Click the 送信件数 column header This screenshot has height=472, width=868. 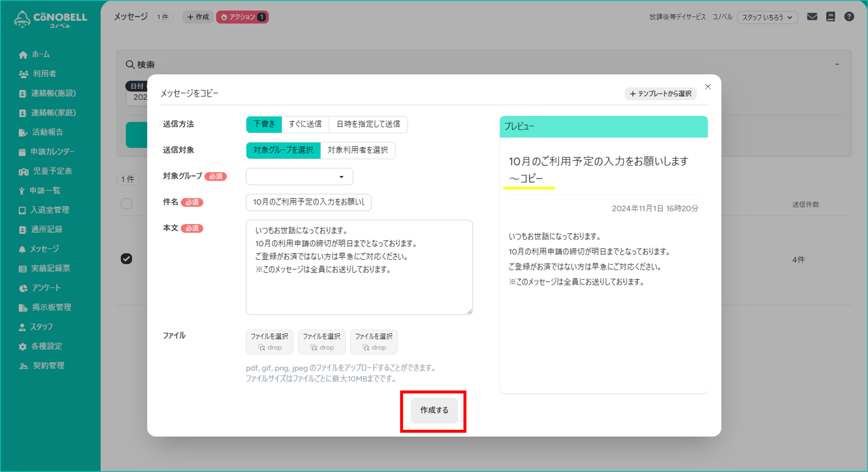(805, 205)
